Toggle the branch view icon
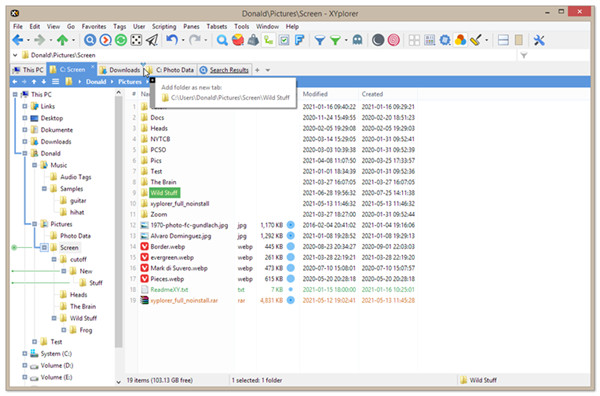600x396 pixels. (x=269, y=40)
